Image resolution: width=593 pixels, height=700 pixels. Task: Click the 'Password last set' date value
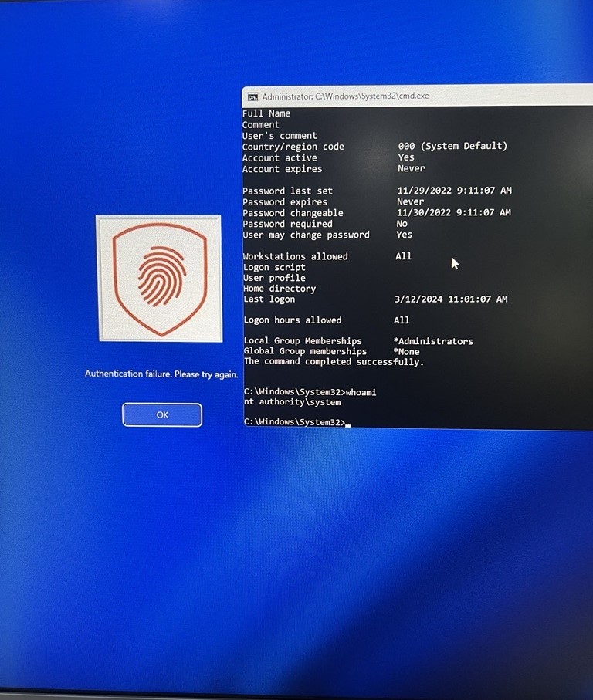point(454,191)
